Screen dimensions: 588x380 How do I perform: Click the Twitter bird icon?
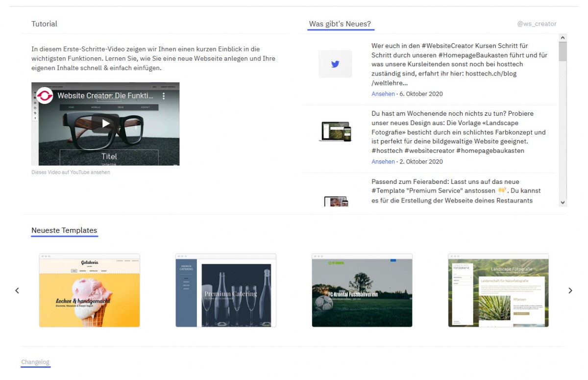tap(335, 64)
